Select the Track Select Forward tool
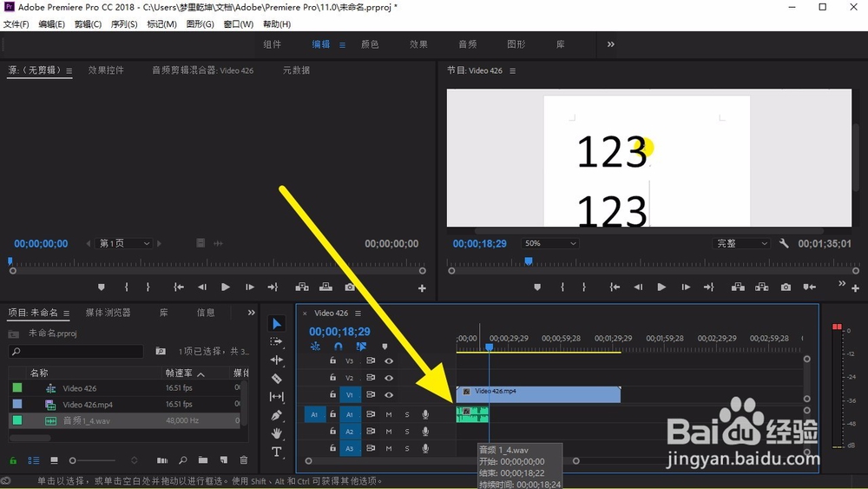 pos(276,341)
